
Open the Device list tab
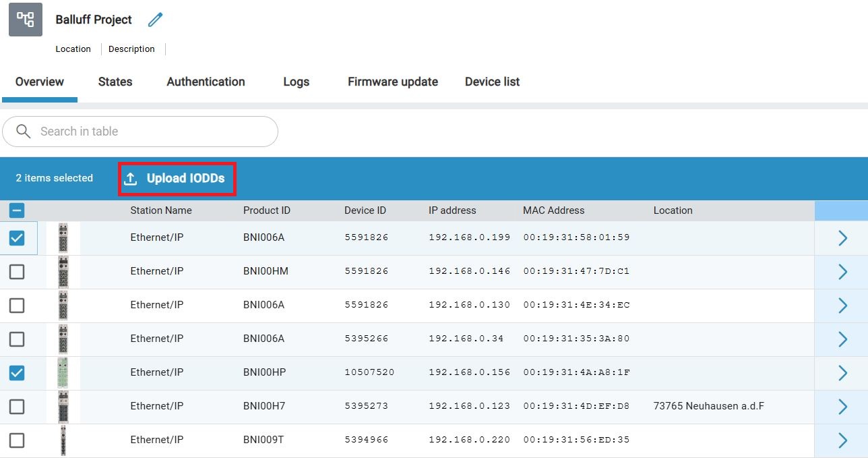[493, 82]
